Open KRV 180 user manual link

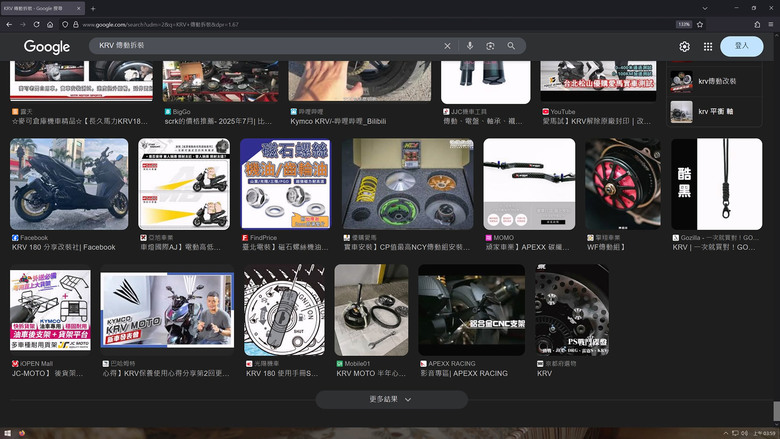(282, 373)
